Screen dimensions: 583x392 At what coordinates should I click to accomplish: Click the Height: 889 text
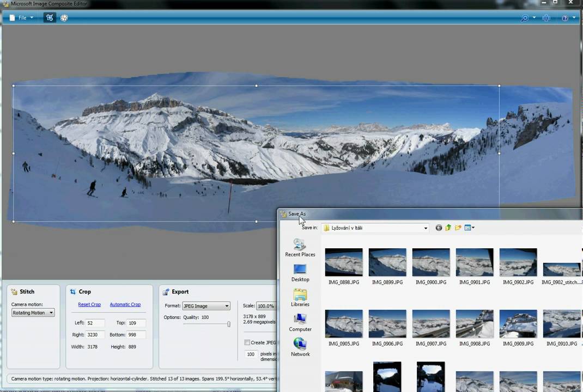(124, 347)
